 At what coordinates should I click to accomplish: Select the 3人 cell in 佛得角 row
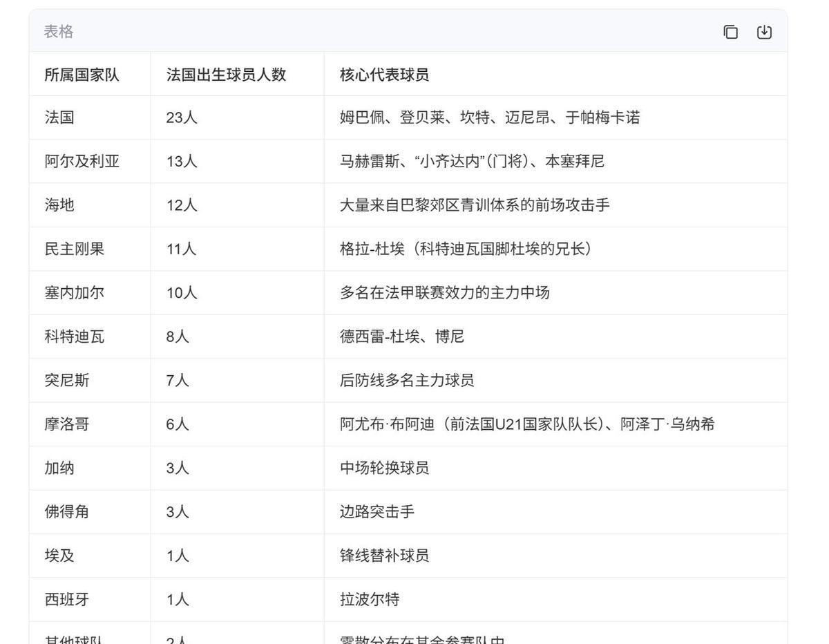[x=237, y=512]
